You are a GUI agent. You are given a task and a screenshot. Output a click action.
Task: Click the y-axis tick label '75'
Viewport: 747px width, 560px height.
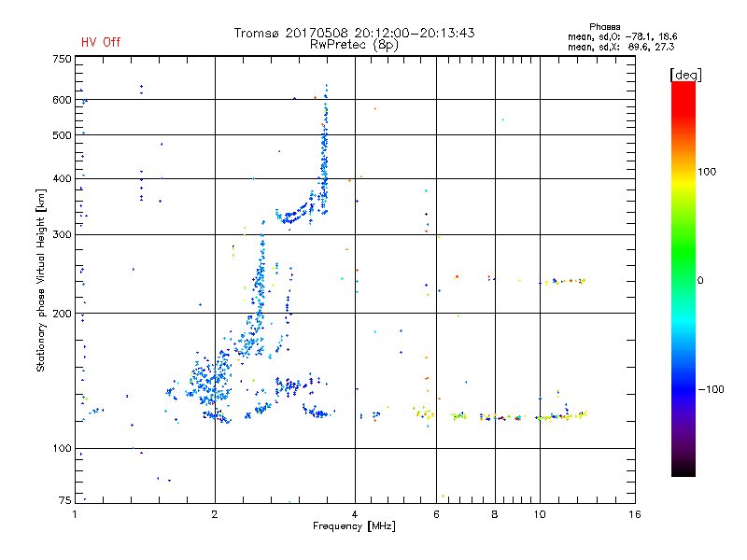(x=64, y=500)
